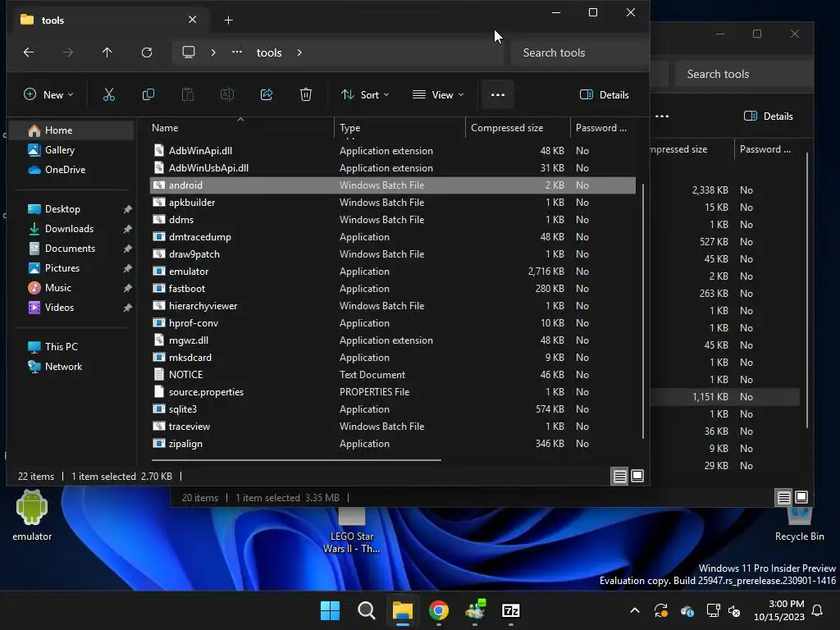Click the This PC monitor icon in address bar
The image size is (840, 630).
point(189,52)
